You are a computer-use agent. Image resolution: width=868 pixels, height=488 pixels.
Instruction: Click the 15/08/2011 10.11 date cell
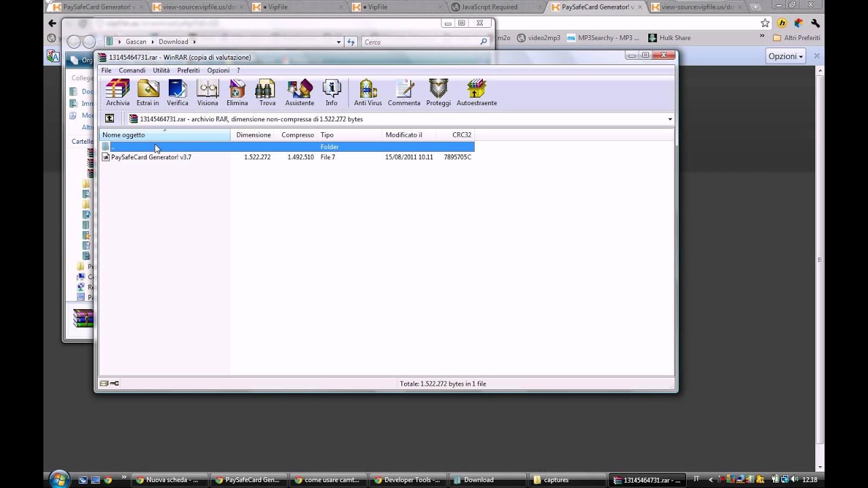point(409,157)
